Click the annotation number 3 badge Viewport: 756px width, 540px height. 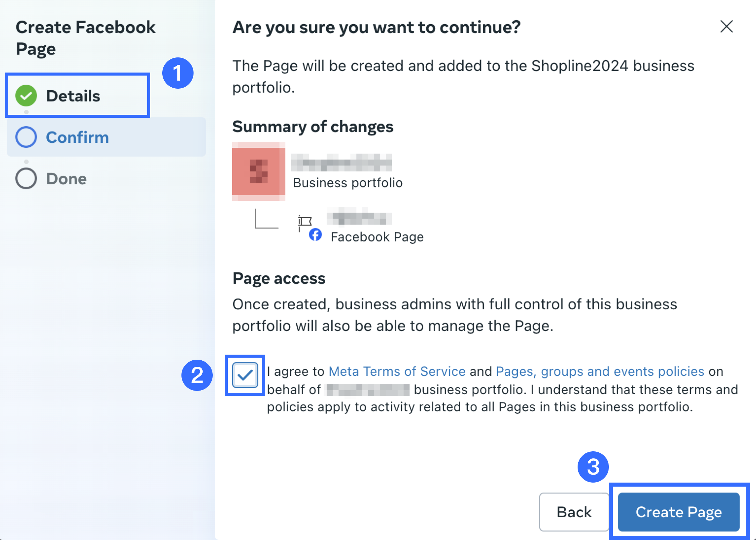(x=593, y=467)
